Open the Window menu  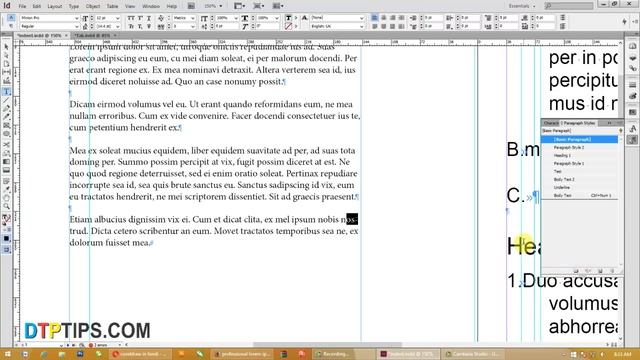coord(151,7)
